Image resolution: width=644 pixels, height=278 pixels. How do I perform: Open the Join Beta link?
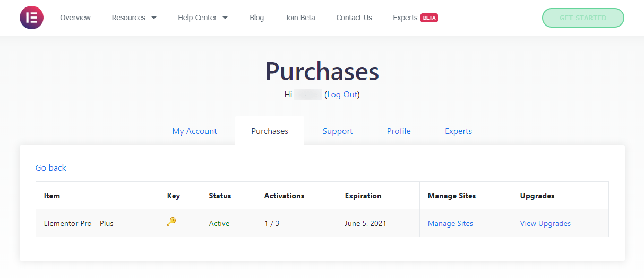pyautogui.click(x=300, y=18)
